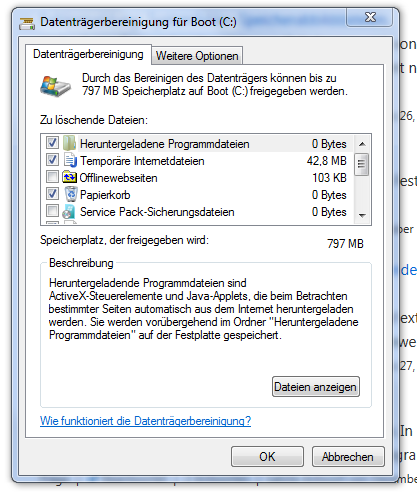Switch to the Weitere Optionen tab
Screen dimensions: 417x504
tap(197, 56)
